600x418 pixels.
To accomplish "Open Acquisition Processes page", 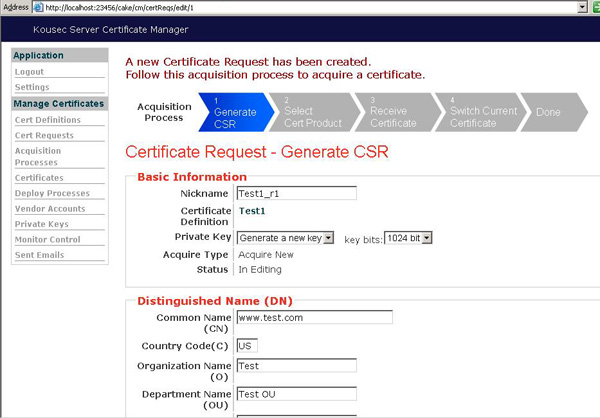I will click(x=38, y=157).
